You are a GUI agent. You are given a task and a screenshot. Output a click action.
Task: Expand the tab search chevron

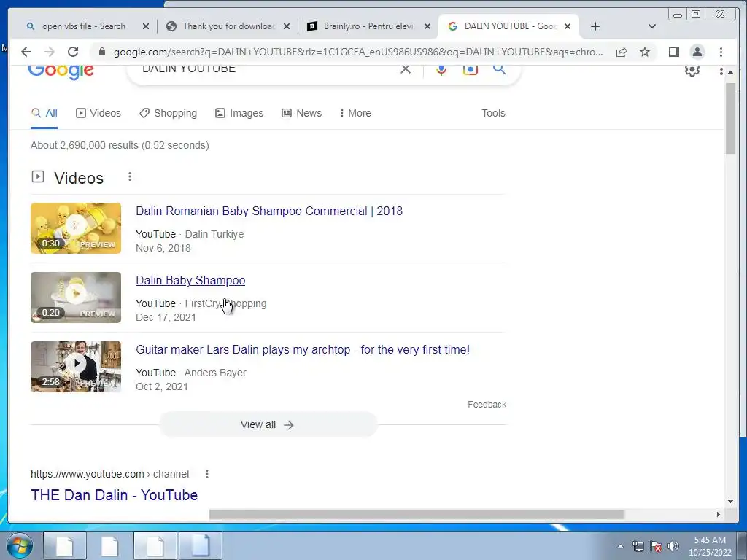[x=652, y=26]
